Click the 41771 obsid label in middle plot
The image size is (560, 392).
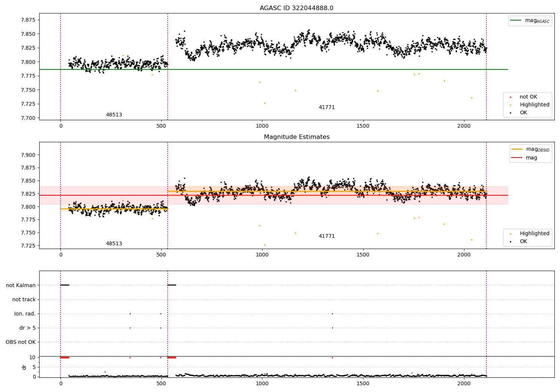(327, 236)
